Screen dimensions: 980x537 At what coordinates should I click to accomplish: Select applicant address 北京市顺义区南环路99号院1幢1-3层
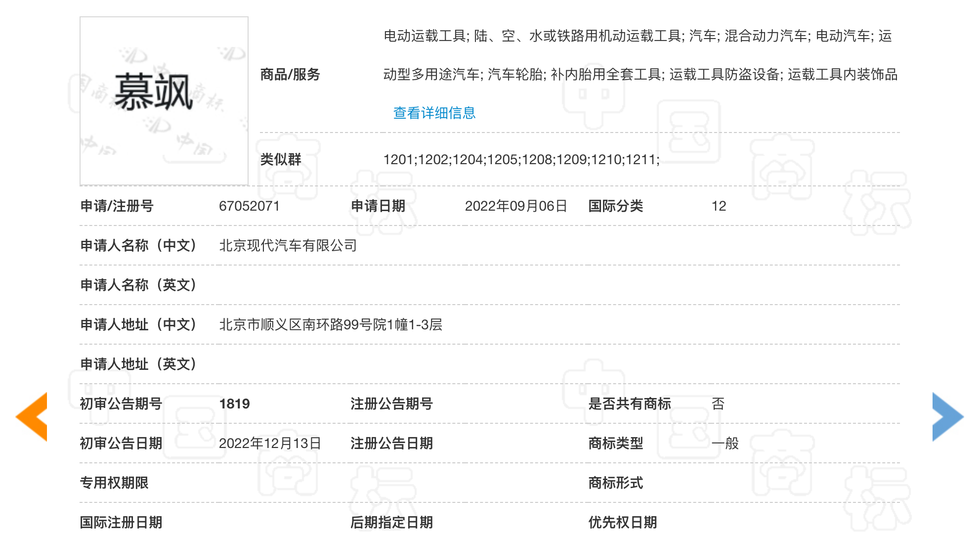331,324
